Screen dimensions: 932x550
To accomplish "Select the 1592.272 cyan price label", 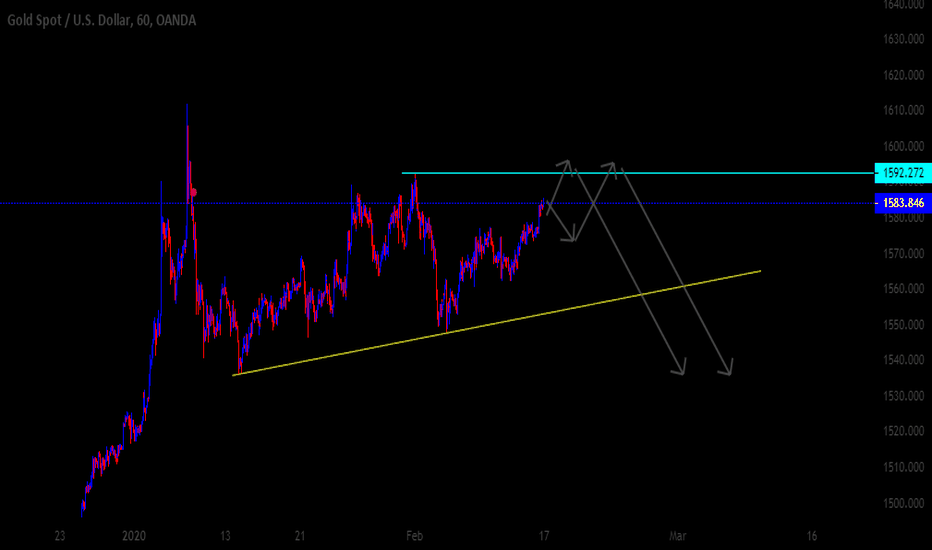I will pos(903,173).
